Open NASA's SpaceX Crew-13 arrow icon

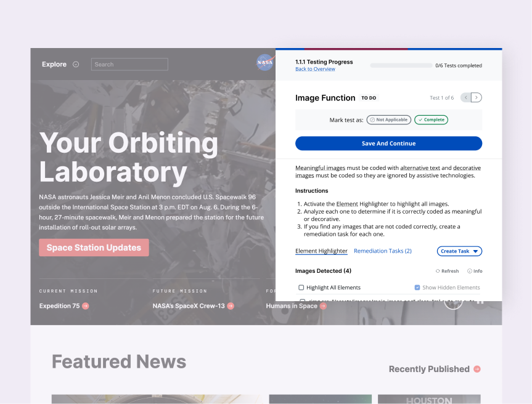click(x=231, y=305)
